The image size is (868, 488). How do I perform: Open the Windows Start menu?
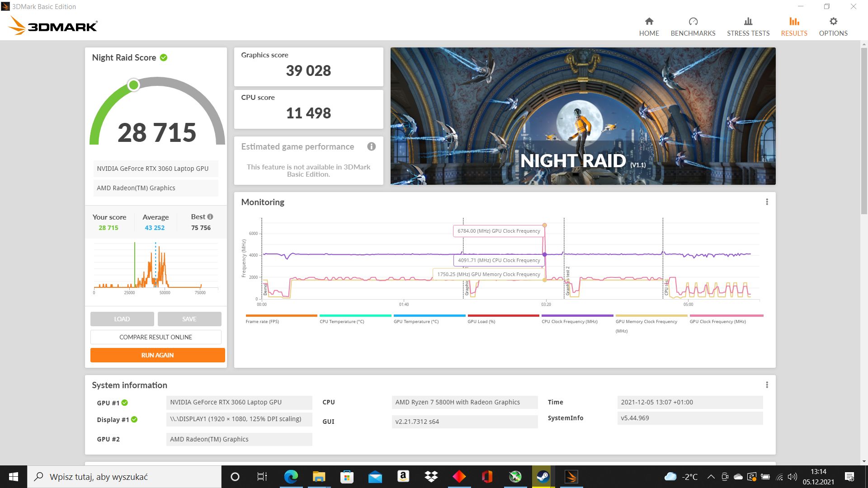(x=14, y=477)
